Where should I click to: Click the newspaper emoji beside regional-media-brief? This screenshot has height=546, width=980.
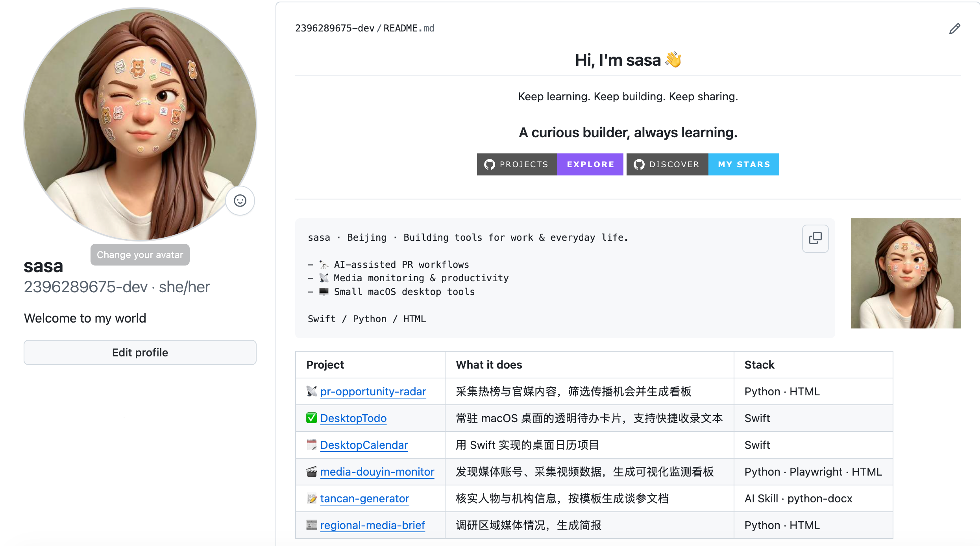(x=312, y=525)
